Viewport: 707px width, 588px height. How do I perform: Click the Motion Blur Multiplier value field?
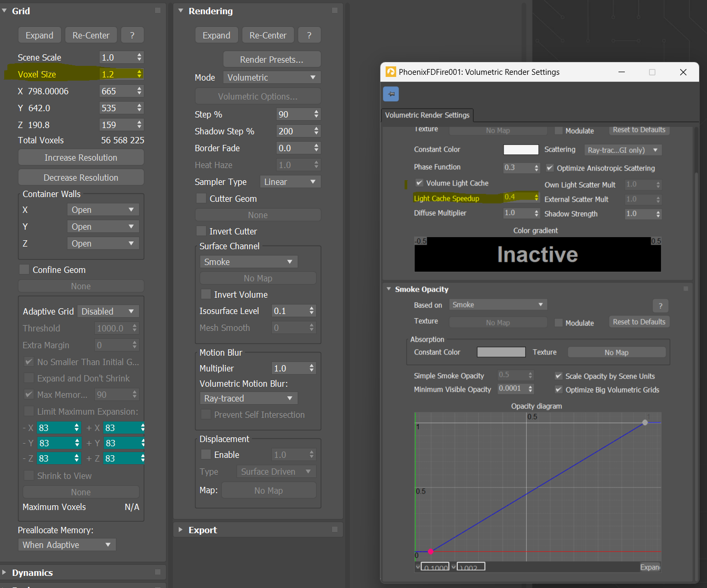click(x=290, y=368)
